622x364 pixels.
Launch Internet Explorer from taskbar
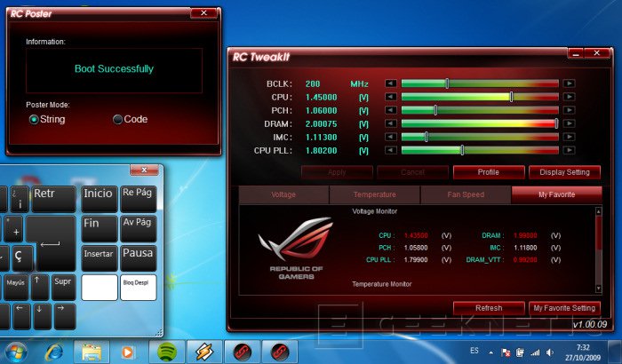pyautogui.click(x=54, y=352)
